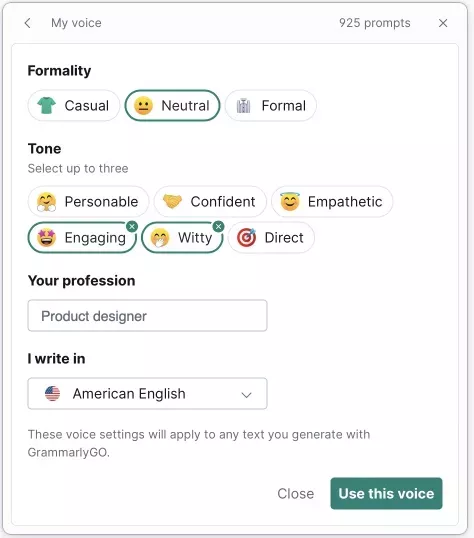The image size is (474, 538).
Task: Toggle the Witty tone chip
Action: tap(182, 237)
